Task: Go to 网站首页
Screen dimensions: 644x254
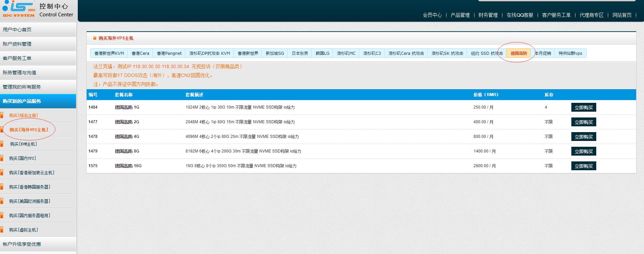Action: [622, 15]
